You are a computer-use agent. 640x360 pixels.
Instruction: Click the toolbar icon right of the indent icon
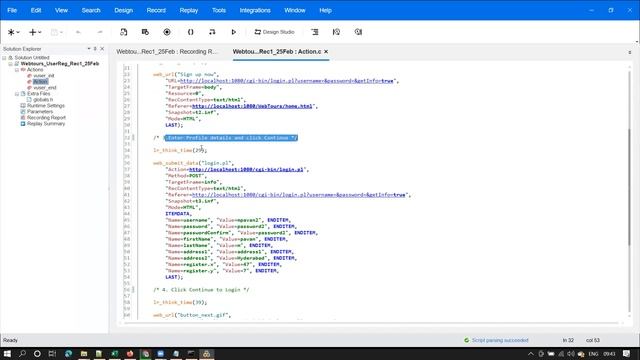336,32
